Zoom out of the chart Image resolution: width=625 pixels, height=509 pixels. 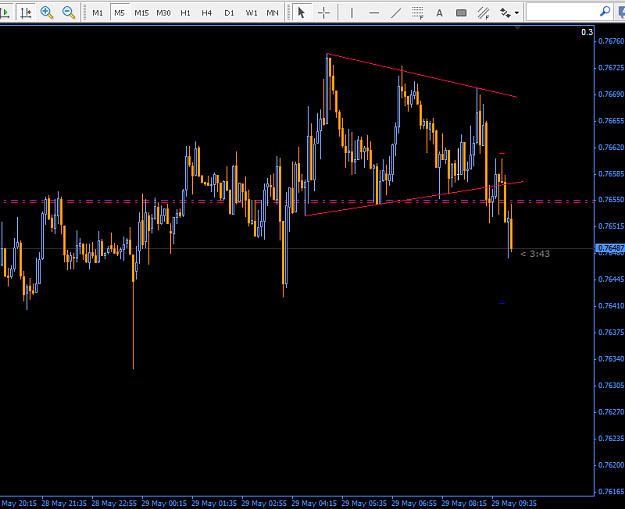(69, 13)
